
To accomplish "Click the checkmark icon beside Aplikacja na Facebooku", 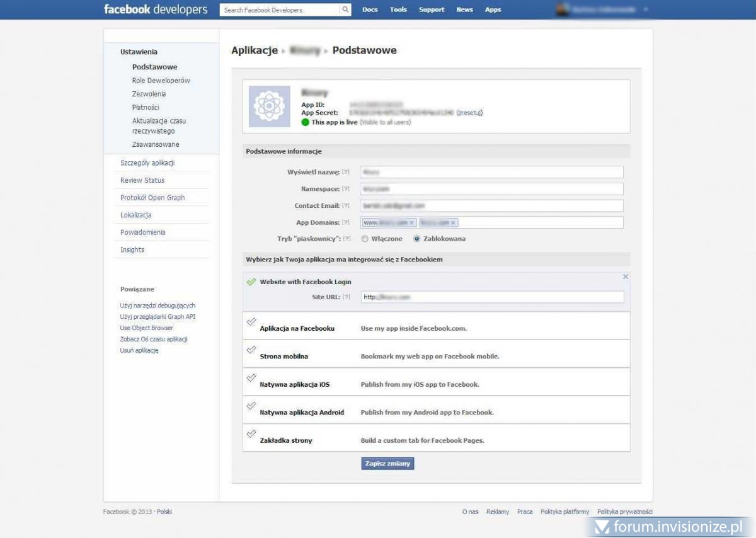I will (x=251, y=322).
